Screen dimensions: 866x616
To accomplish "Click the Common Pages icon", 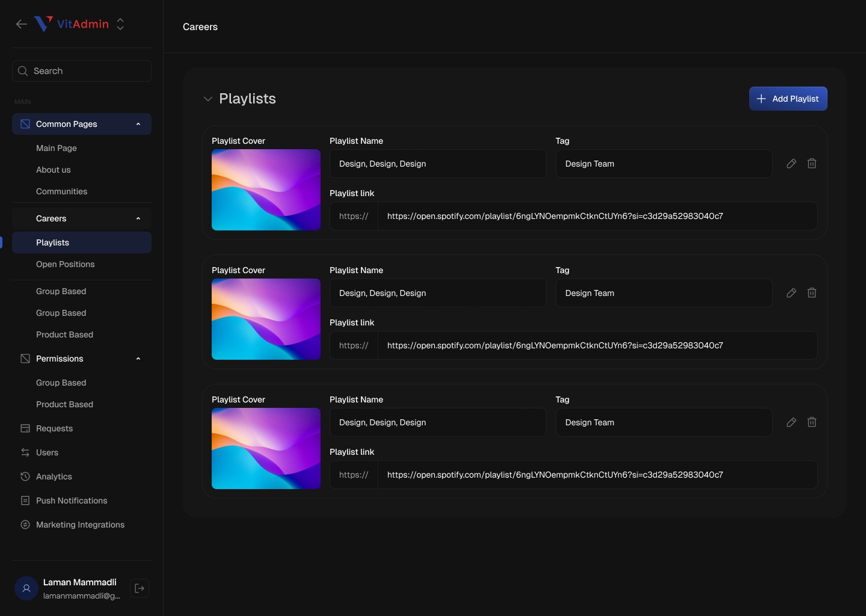I will click(25, 124).
